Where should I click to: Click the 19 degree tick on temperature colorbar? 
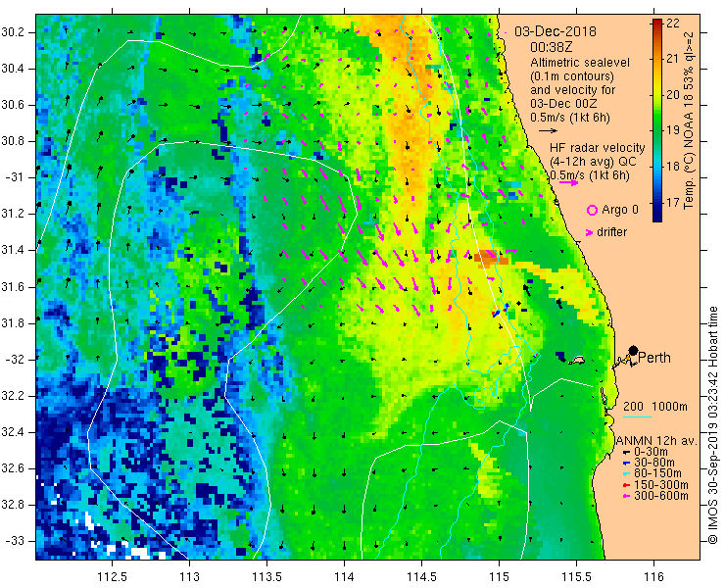tap(673, 130)
